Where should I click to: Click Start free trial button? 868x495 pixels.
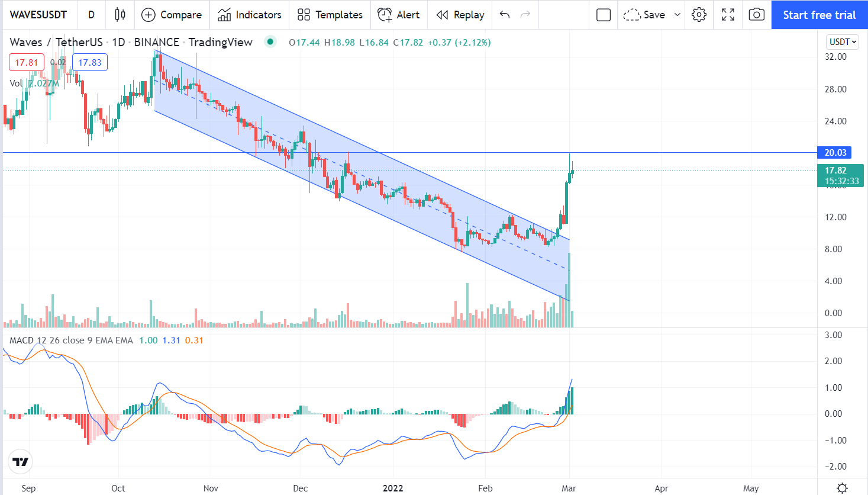click(x=819, y=15)
